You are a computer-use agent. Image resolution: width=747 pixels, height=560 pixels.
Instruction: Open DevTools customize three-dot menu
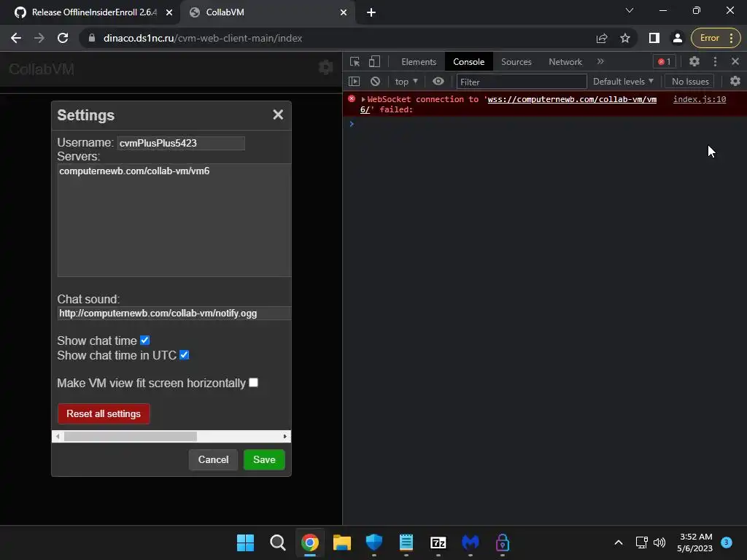coord(715,61)
